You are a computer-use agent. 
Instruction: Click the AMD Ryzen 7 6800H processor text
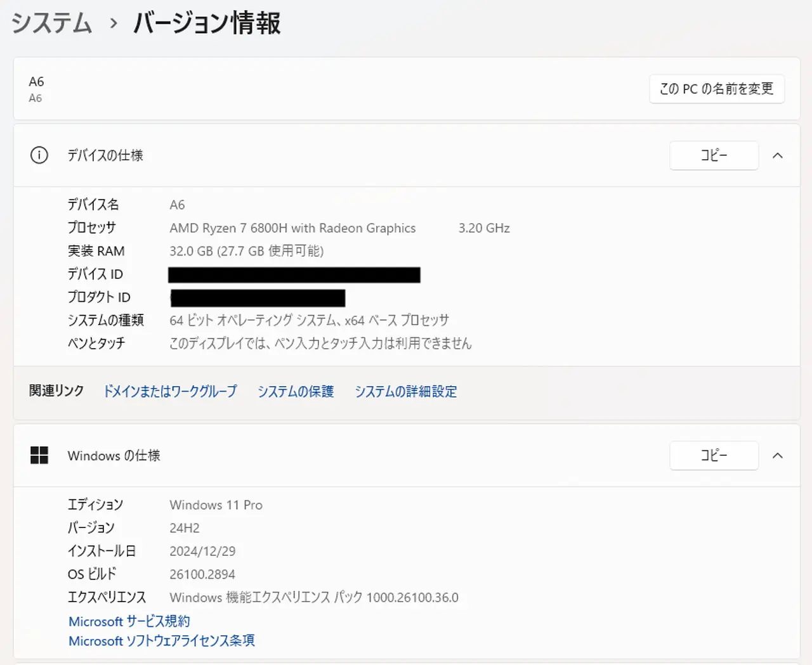point(292,228)
